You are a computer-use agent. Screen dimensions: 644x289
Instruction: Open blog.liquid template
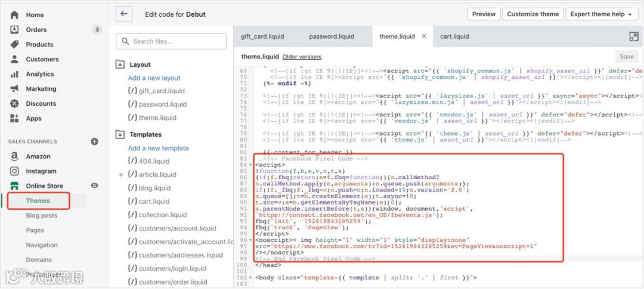tap(154, 188)
